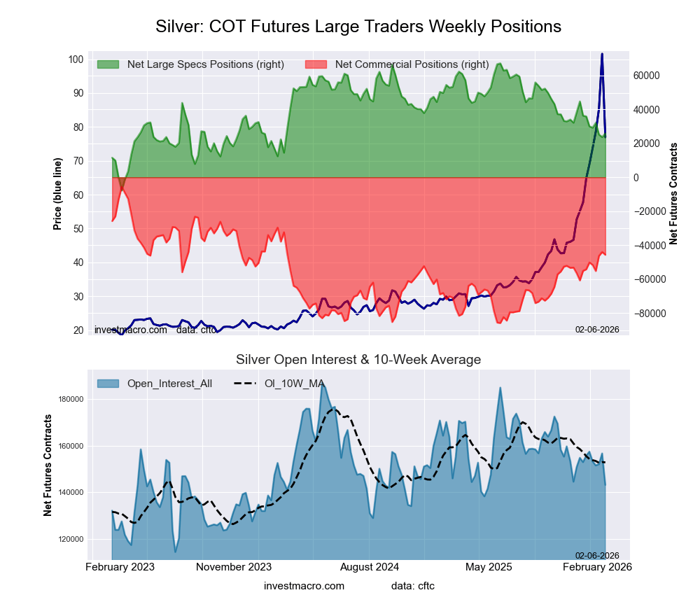The height and width of the screenshot is (602, 700).
Task: Click the blue Open_Interest_All legend swatch
Action: click(108, 383)
